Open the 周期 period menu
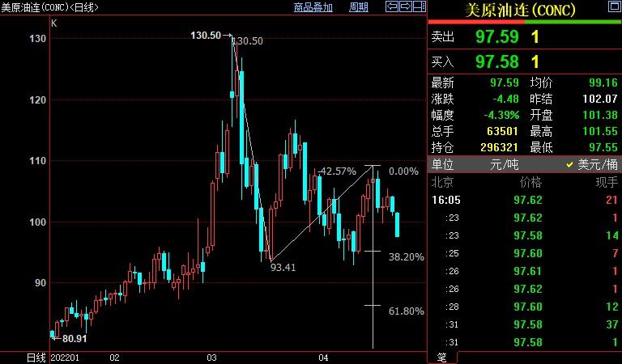622x364 pixels. pyautogui.click(x=358, y=7)
